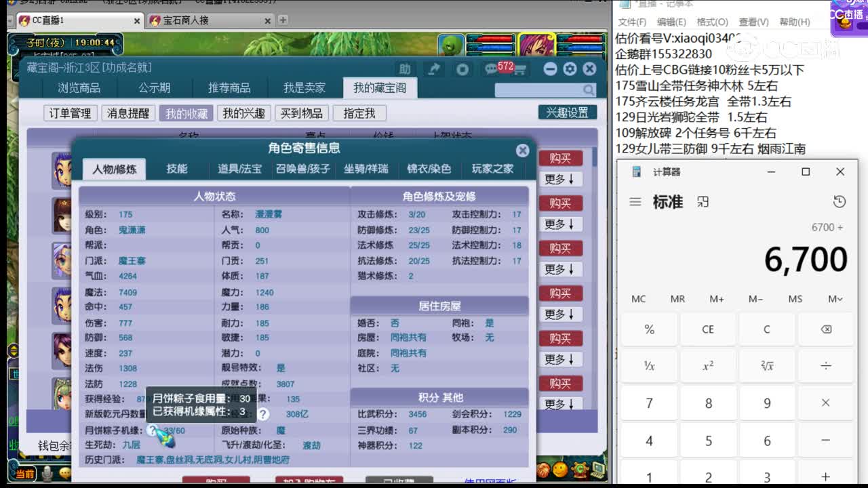Open the 买到物品 section
This screenshot has height=488, width=868.
pos(302,113)
